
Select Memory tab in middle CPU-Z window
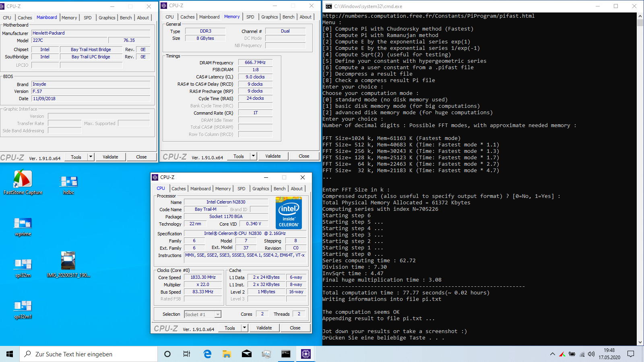pyautogui.click(x=232, y=16)
